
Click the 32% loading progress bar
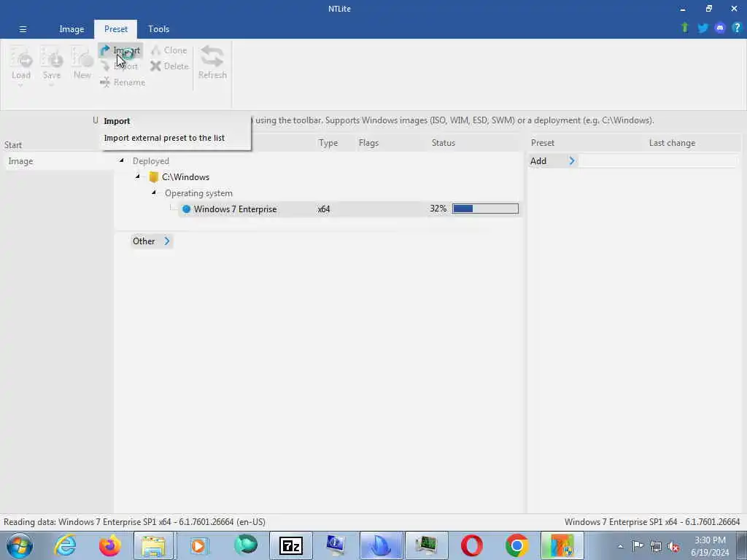[x=485, y=209]
